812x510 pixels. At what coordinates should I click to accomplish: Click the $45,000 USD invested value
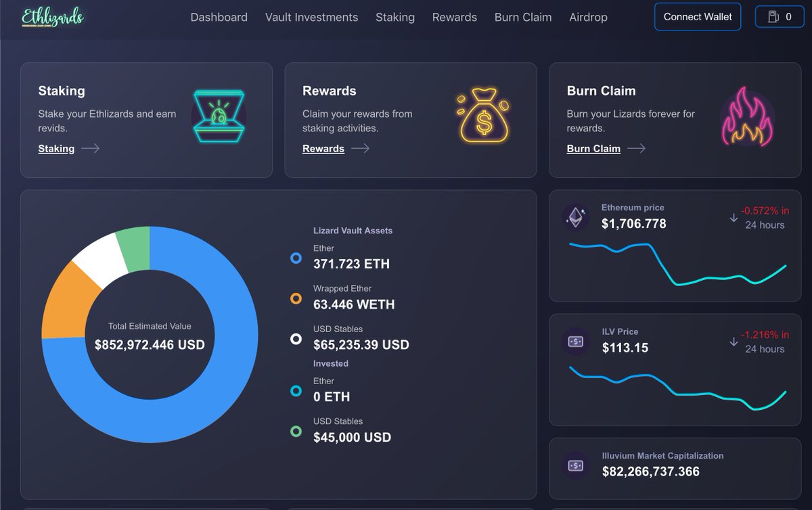352,437
